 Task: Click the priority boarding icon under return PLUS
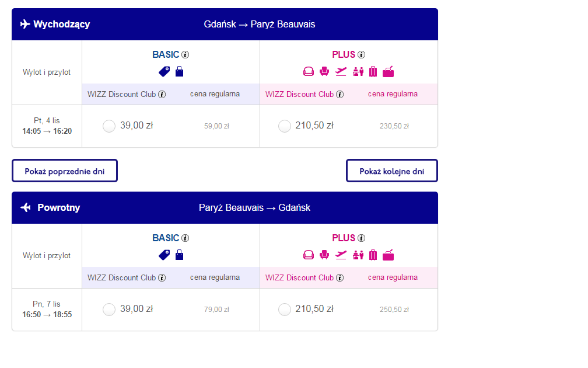(x=358, y=255)
